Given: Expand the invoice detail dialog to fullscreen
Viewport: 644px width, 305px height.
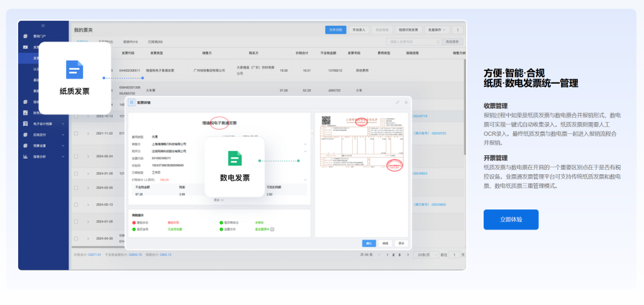Looking at the screenshot, I should pyautogui.click(x=397, y=102).
